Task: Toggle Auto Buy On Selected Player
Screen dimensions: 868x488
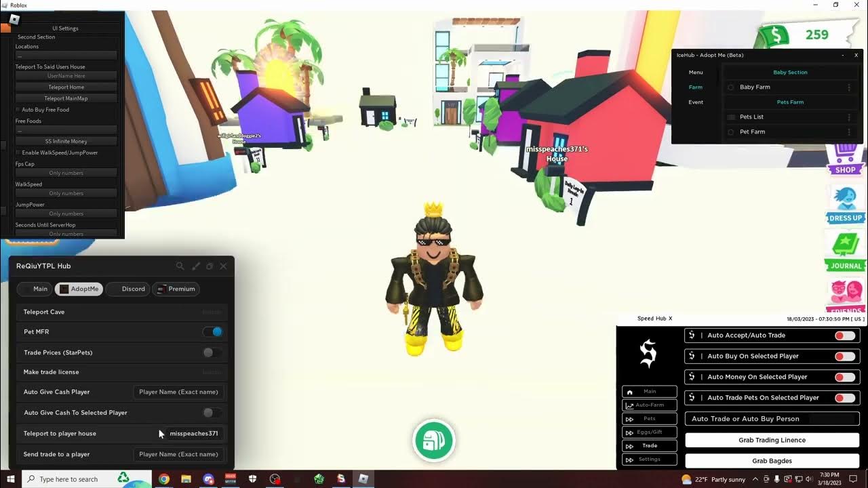Action: click(845, 357)
